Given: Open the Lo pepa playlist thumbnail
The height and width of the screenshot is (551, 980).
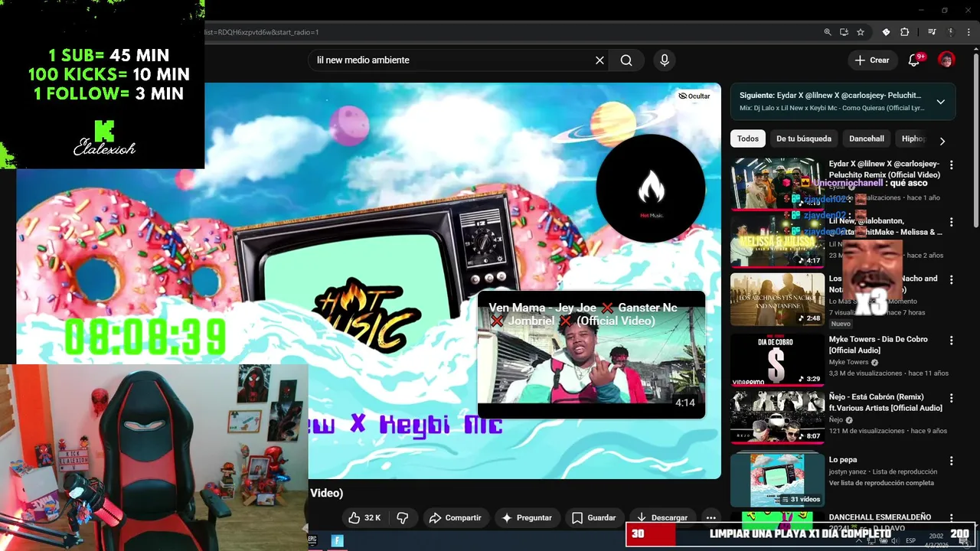Looking at the screenshot, I should 777,481.
